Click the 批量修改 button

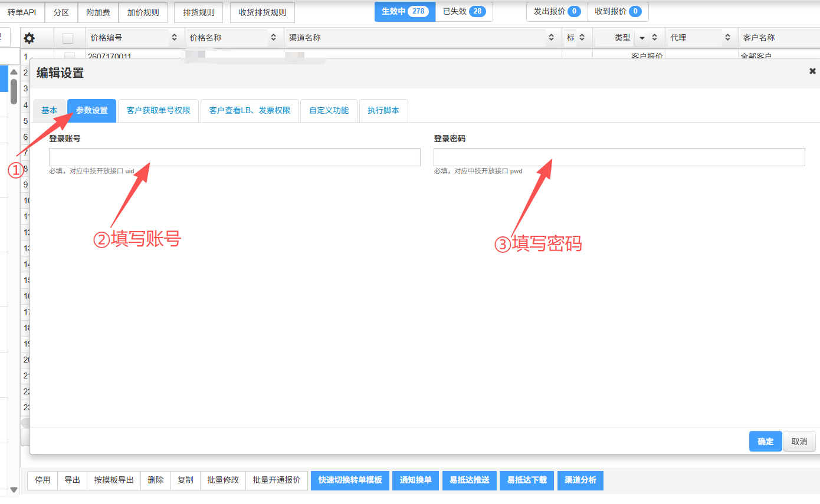click(x=223, y=480)
